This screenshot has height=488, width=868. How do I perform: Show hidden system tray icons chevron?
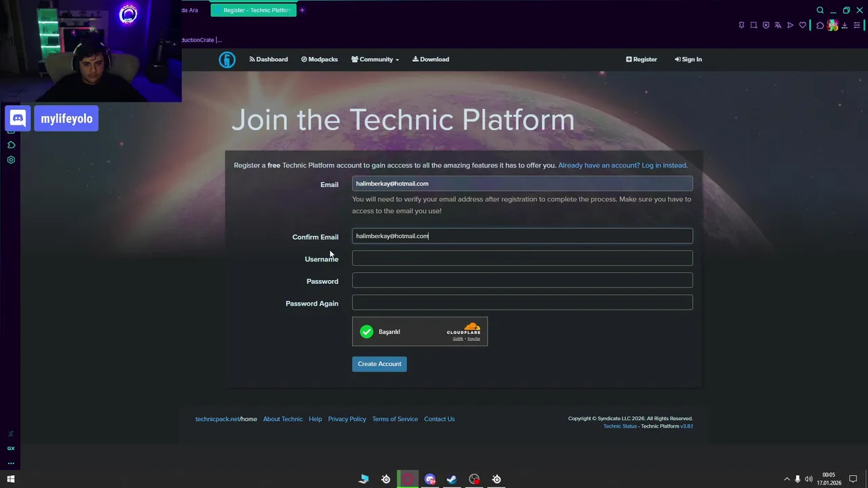tap(787, 479)
